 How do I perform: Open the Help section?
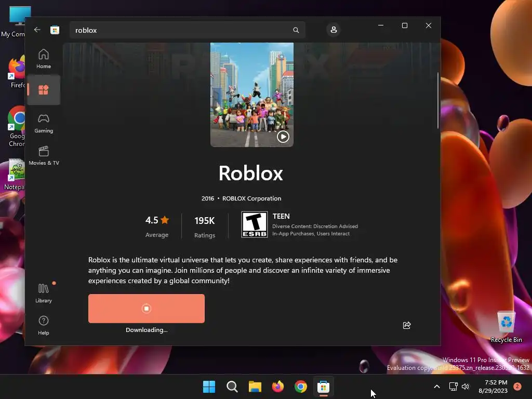[x=44, y=325]
